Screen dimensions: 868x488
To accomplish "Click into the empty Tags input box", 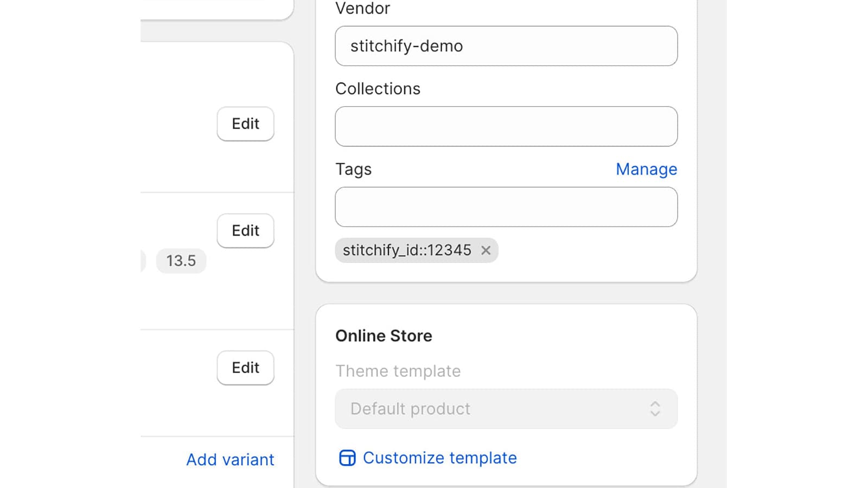I will 506,207.
